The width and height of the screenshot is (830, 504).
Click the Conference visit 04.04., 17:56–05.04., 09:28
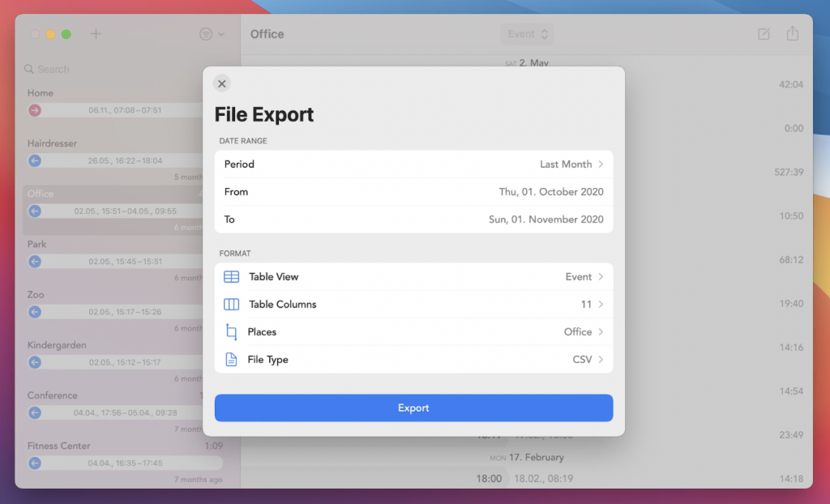coord(125,412)
